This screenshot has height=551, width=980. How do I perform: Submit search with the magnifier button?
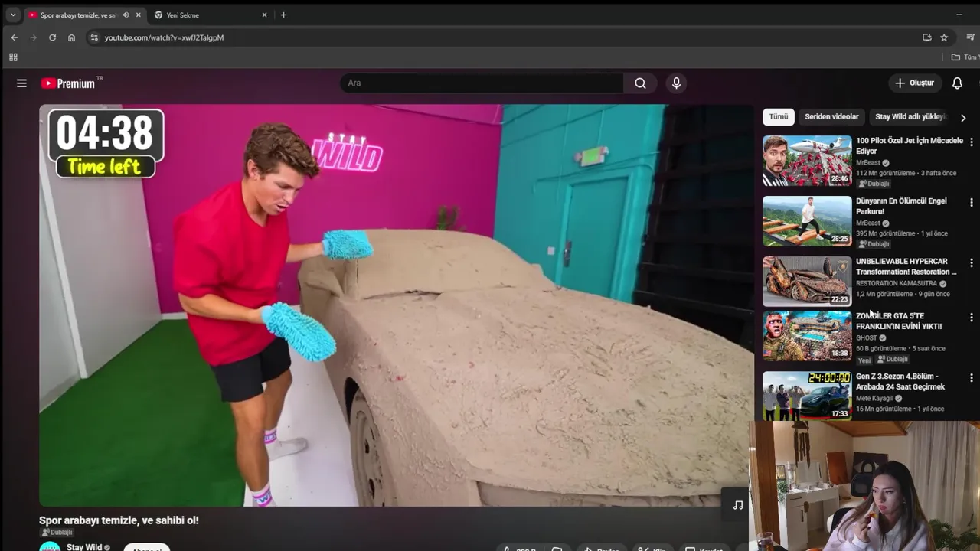[640, 83]
